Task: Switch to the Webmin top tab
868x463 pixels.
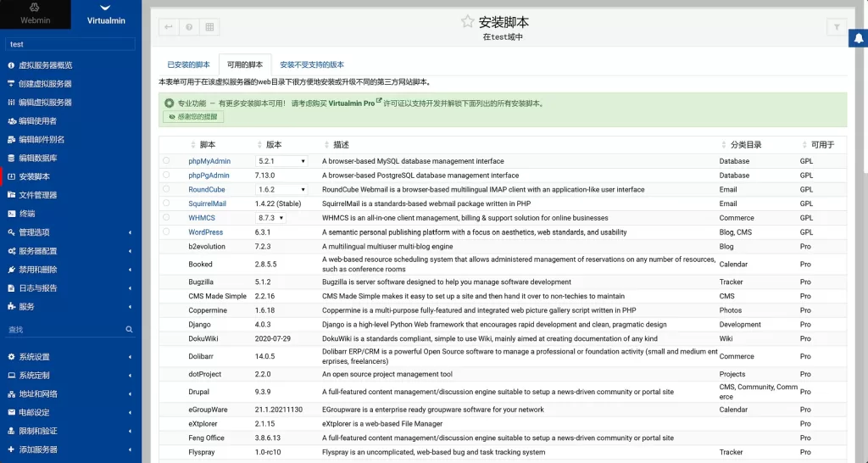Action: point(36,14)
